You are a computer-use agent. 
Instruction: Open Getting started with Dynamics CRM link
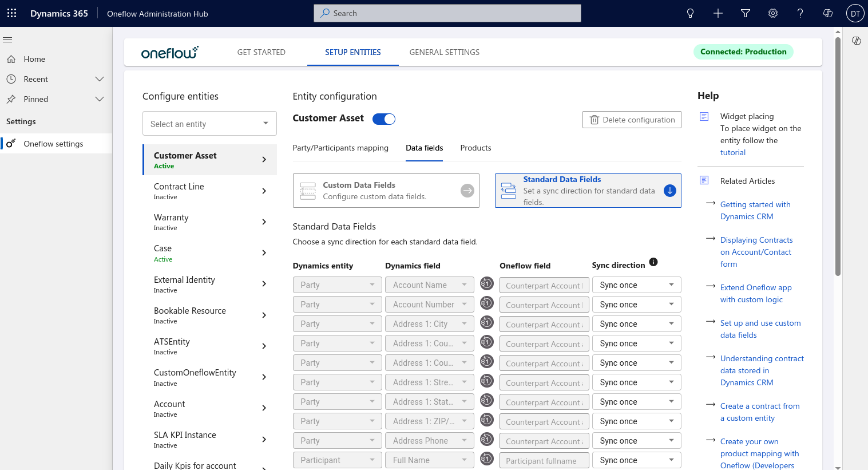point(755,210)
